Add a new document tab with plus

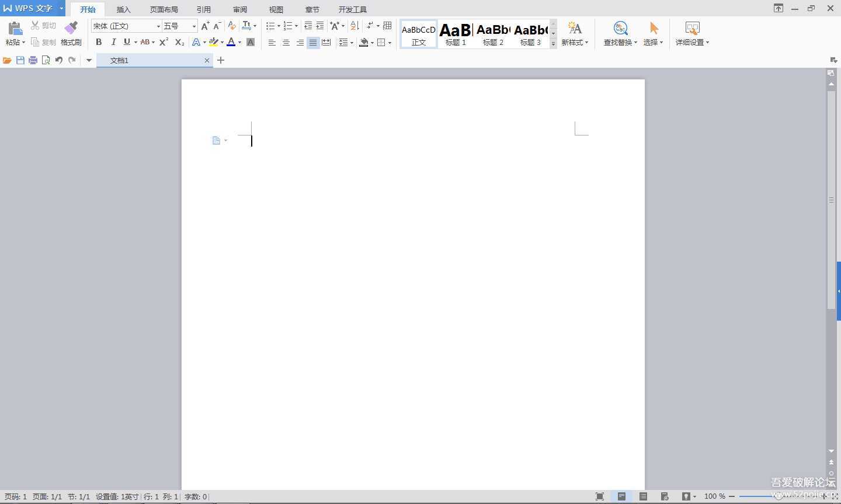point(221,60)
